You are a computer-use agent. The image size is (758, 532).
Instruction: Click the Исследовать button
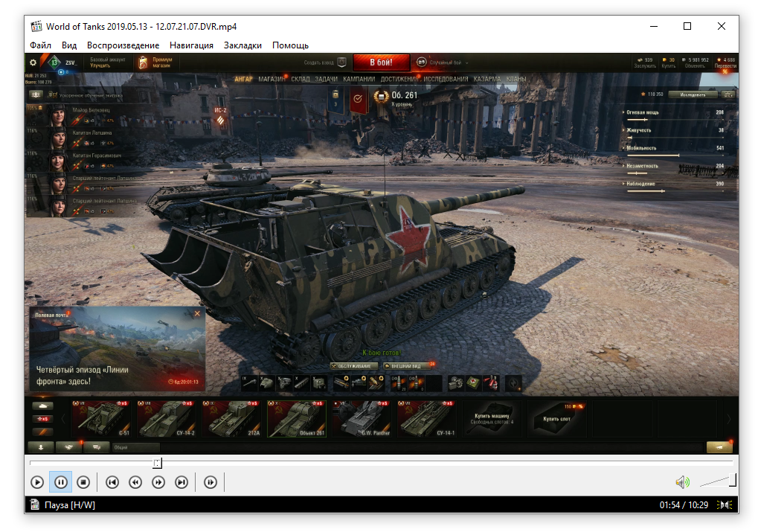click(693, 94)
